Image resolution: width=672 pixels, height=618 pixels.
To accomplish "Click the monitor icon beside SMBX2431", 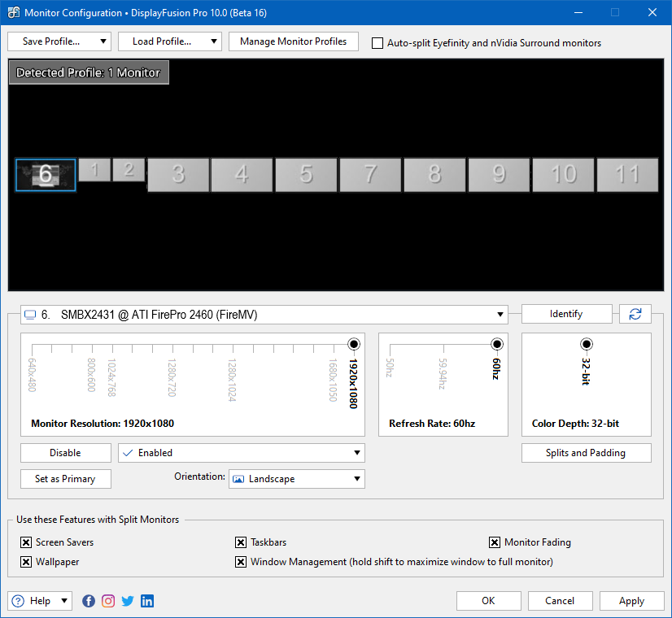I will [x=30, y=315].
